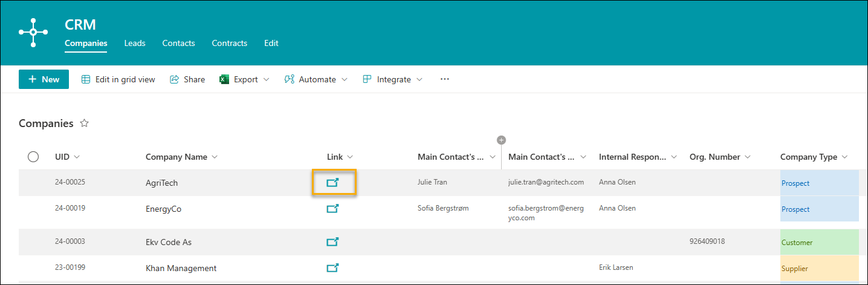
Task: Switch to the Contacts tab
Action: pos(178,43)
